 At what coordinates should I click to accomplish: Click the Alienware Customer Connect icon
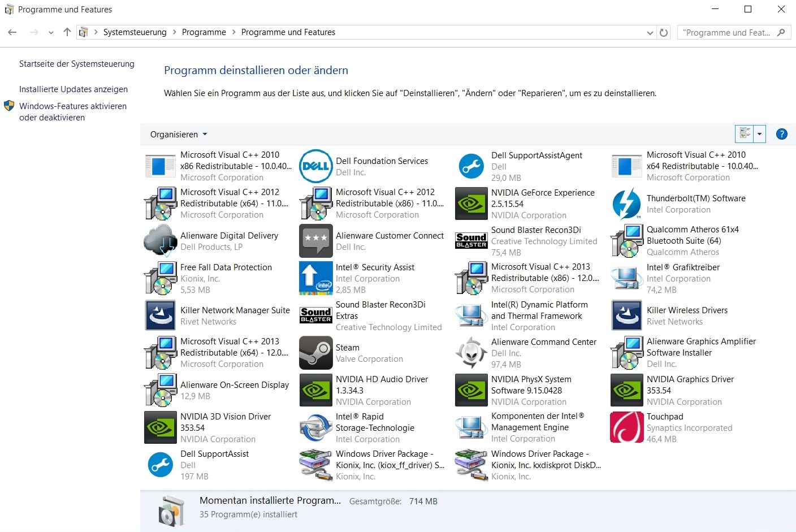315,241
